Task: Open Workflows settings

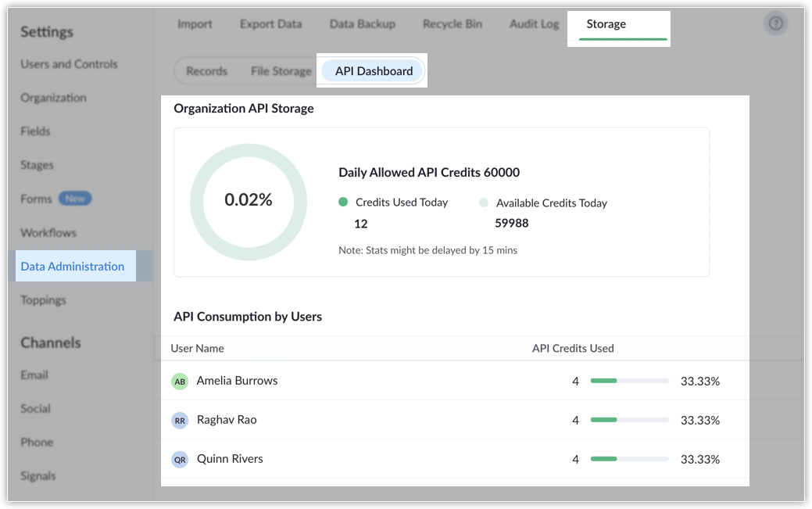Action: 48,233
